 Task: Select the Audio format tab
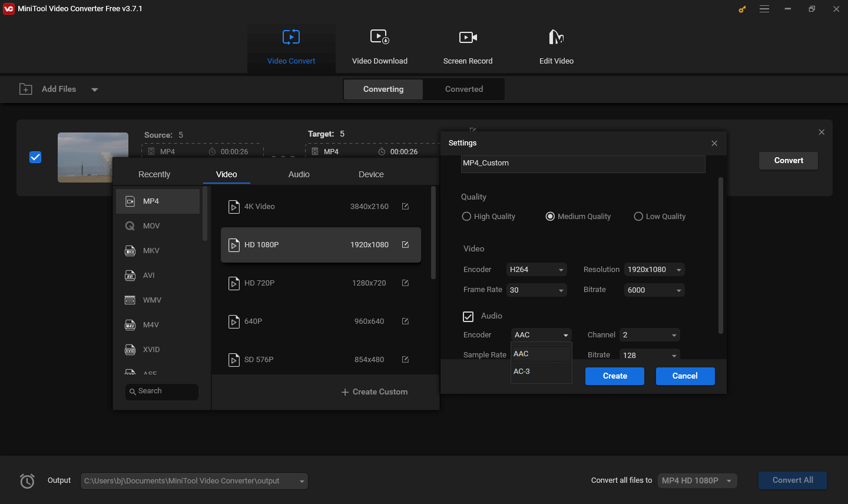(x=299, y=174)
